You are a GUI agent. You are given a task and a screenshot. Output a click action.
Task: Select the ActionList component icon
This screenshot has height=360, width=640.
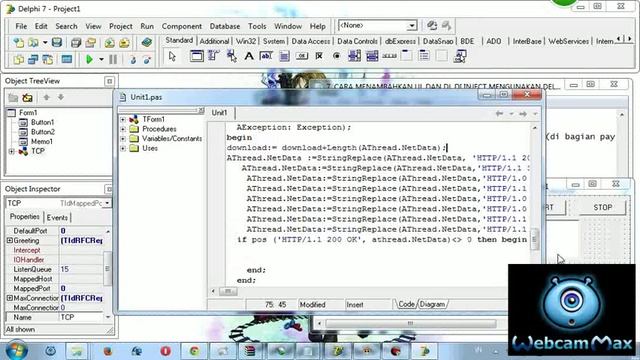pyautogui.click(x=460, y=56)
